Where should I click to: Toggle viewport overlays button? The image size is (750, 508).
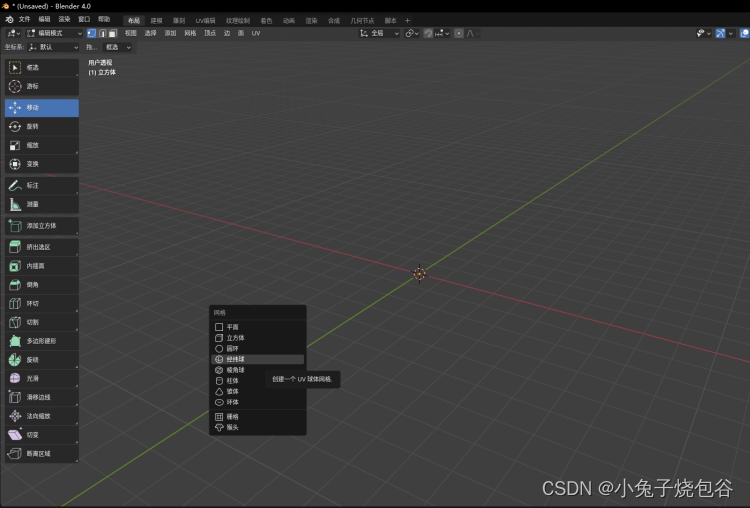point(745,33)
